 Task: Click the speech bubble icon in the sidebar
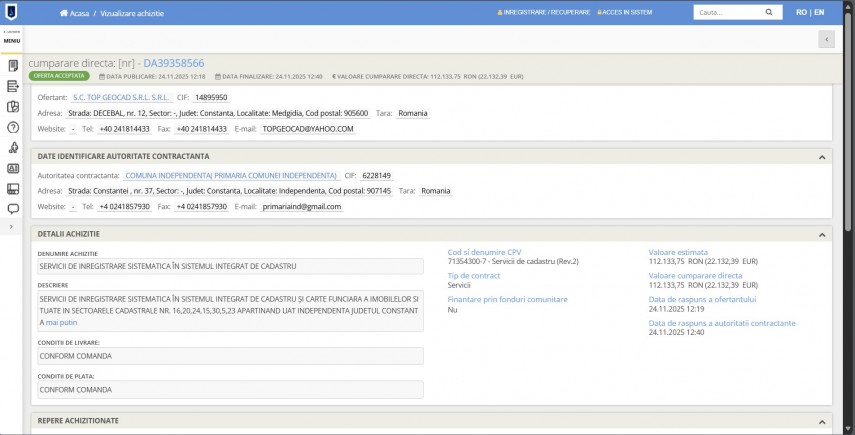pyautogui.click(x=13, y=209)
